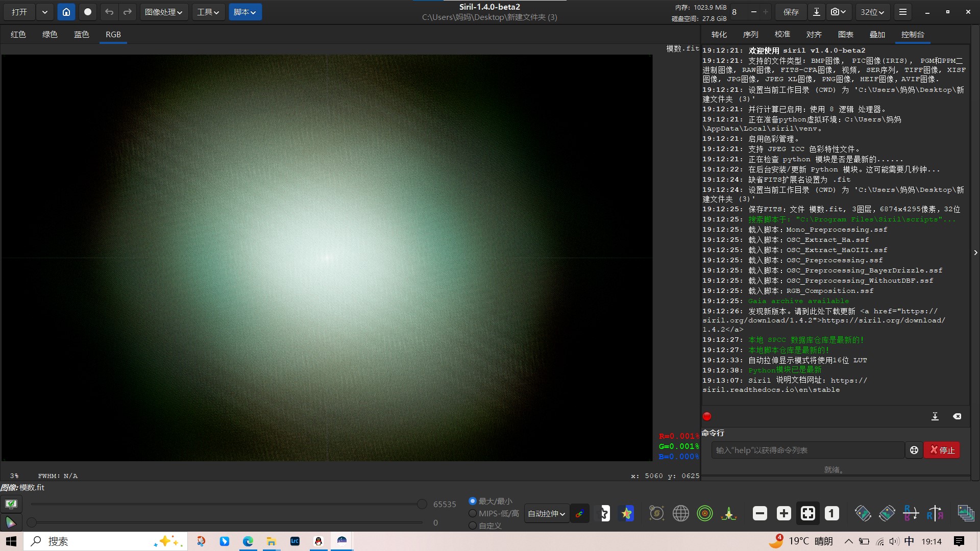The width and height of the screenshot is (980, 551).
Task: Click zoom in plus icon
Action: click(784, 513)
